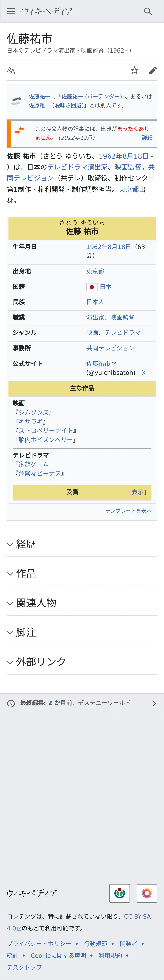Click the last-edit history clock icon
The width and height of the screenshot is (164, 980).
pyautogui.click(x=11, y=703)
